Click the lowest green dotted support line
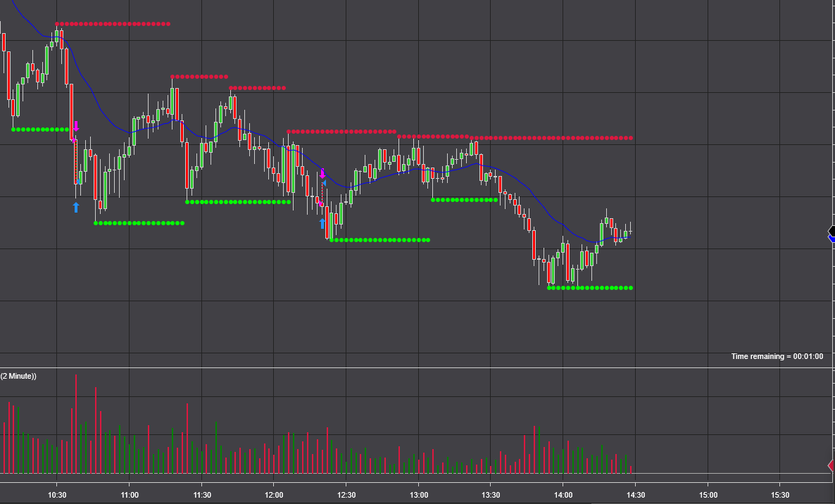The image size is (835, 504). coord(590,288)
